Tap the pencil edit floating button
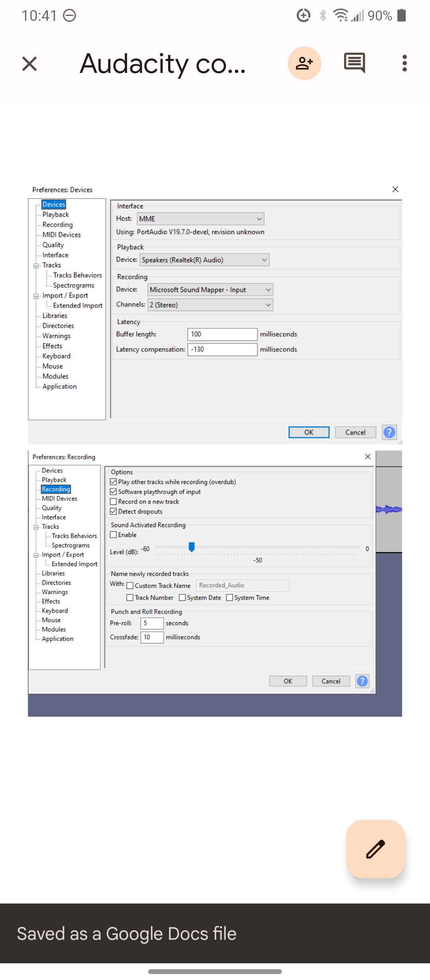Image resolution: width=430 pixels, height=980 pixels. pyautogui.click(x=376, y=849)
